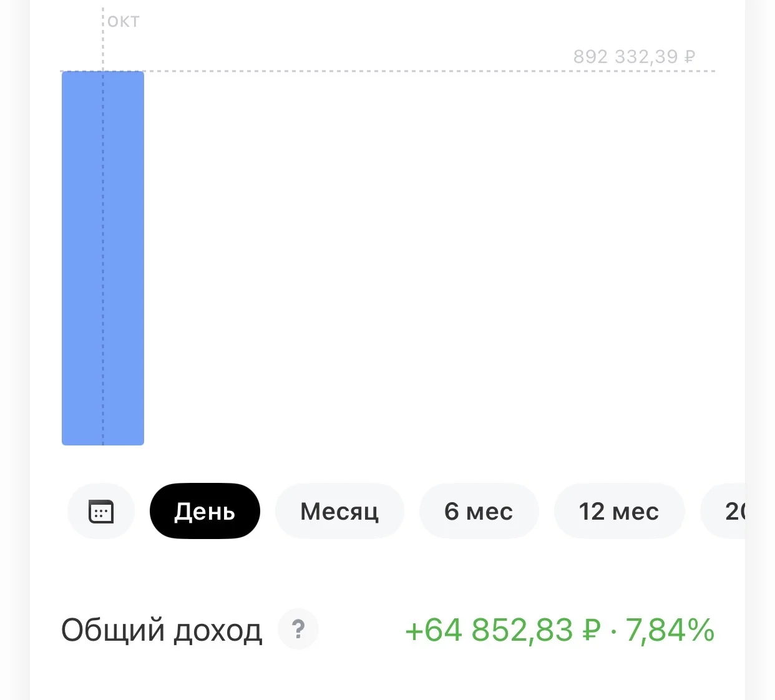Tap the ruble sign in the green income
This screenshot has height=700, width=775.
point(592,630)
